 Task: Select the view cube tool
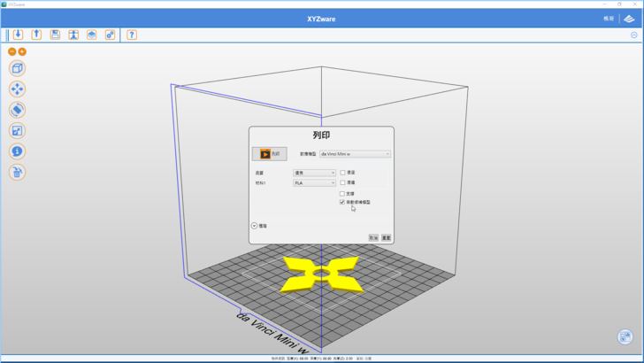(18, 68)
